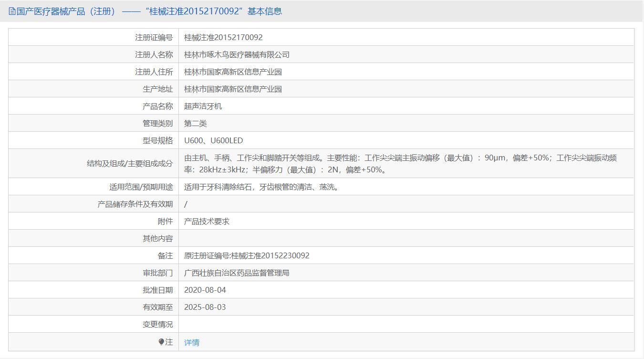Open the 详情 details link
This screenshot has width=644, height=360.
(192, 342)
